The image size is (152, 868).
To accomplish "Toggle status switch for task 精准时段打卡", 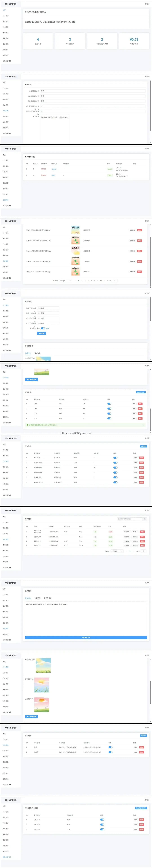I will click(x=115, y=483).
